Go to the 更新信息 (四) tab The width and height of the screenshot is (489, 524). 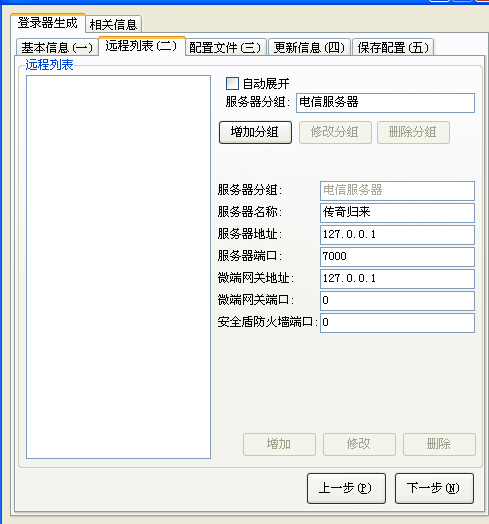coord(309,47)
